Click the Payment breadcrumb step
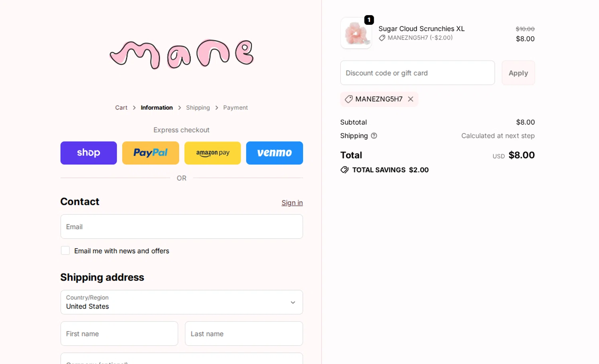 click(x=235, y=108)
